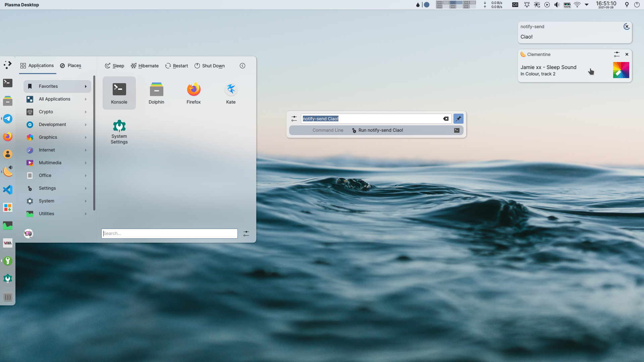This screenshot has width=644, height=362.
Task: Click Clementine notification settings icon
Action: (x=616, y=54)
